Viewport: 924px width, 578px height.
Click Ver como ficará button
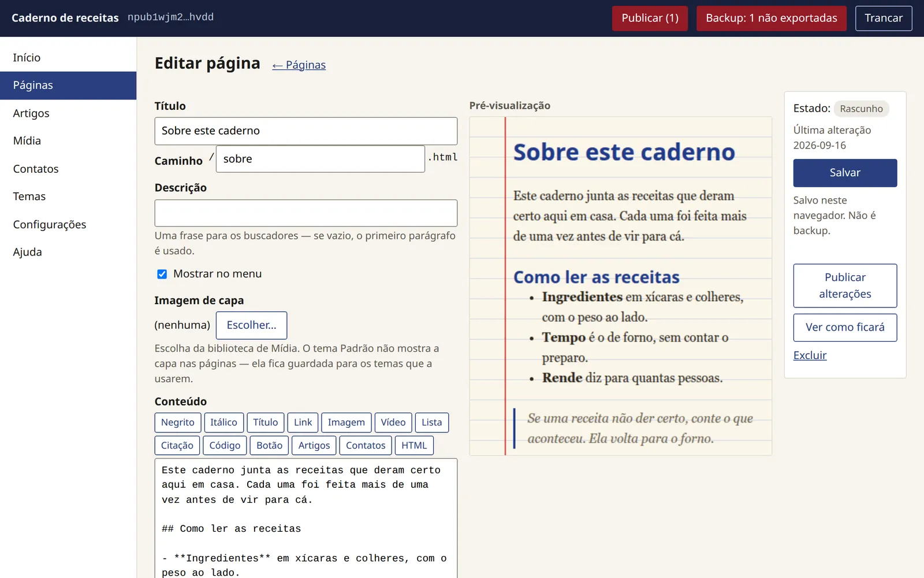tap(845, 328)
